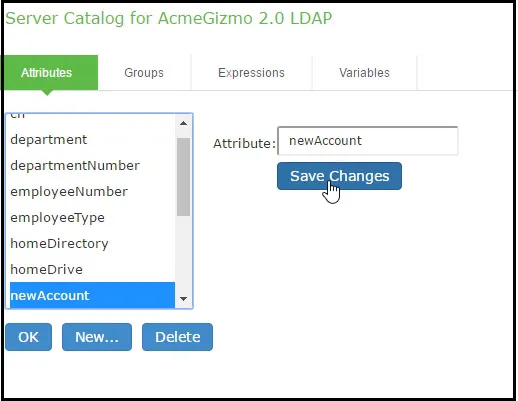Select departmentNumber in the attribute list

tap(92, 166)
